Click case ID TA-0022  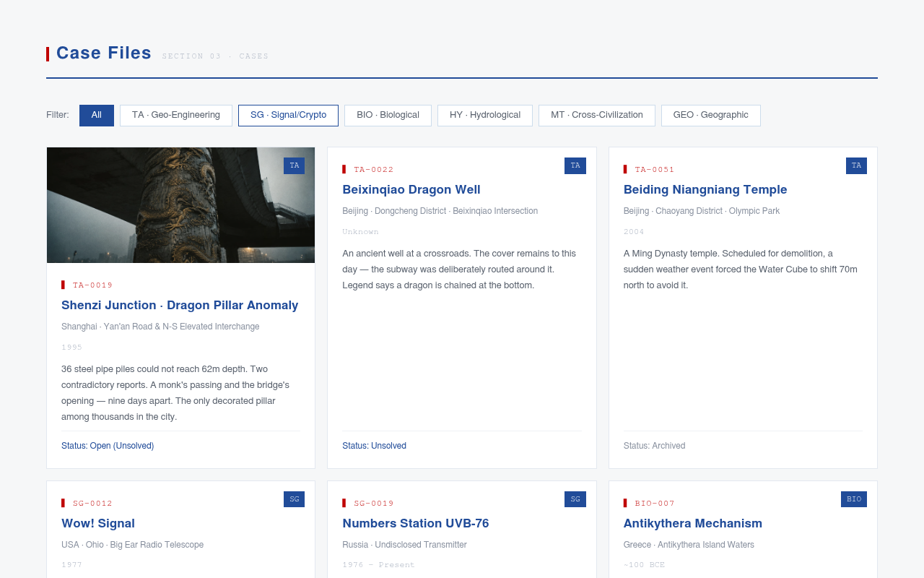pyautogui.click(x=374, y=170)
